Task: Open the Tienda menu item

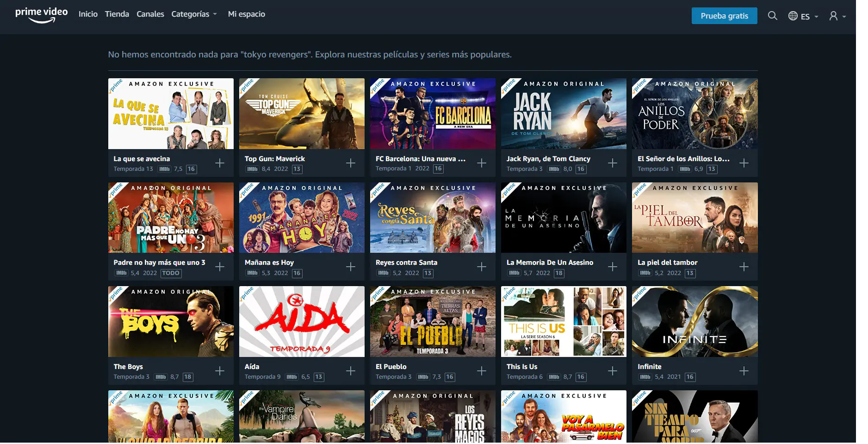Action: coord(117,14)
